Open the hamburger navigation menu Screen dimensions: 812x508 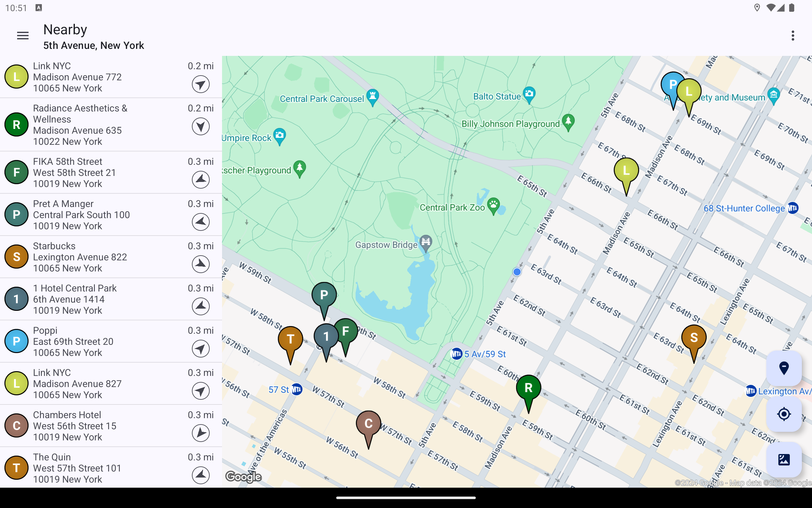point(23,36)
